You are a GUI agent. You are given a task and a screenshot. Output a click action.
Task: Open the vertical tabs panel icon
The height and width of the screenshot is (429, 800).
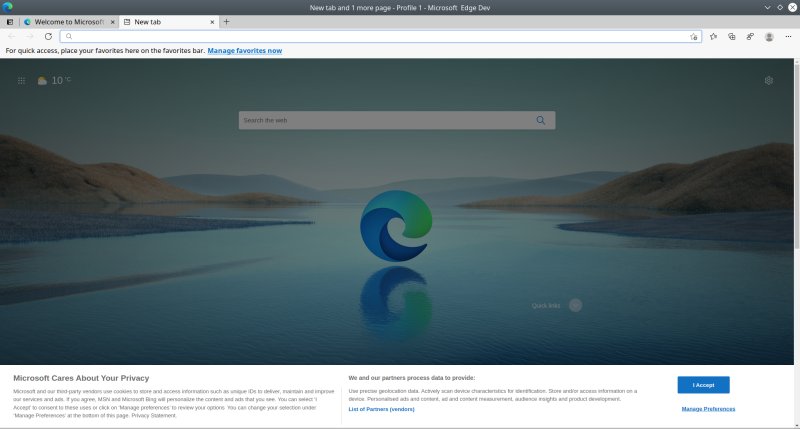10,22
